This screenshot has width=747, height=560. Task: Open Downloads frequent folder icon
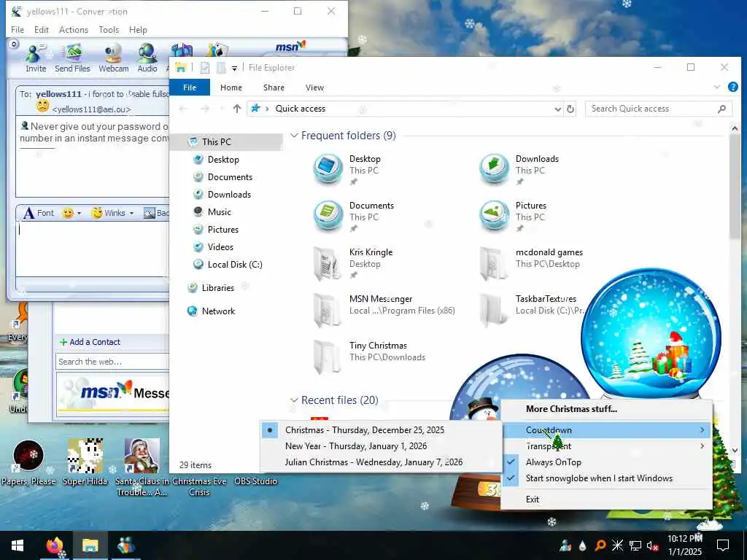tap(494, 168)
